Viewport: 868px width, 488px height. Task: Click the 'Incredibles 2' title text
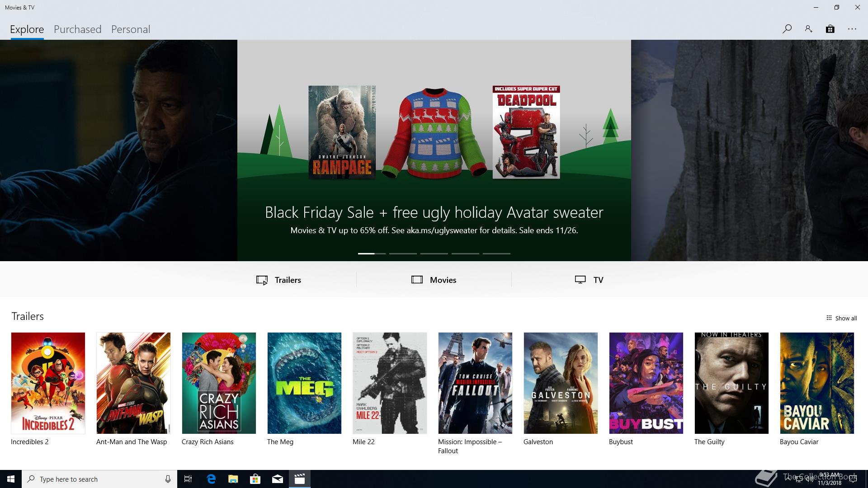point(30,442)
